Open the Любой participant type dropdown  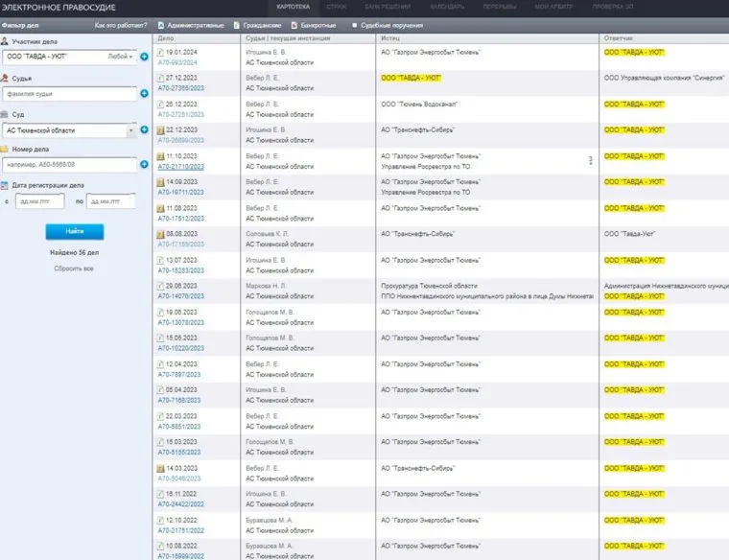coord(121,57)
